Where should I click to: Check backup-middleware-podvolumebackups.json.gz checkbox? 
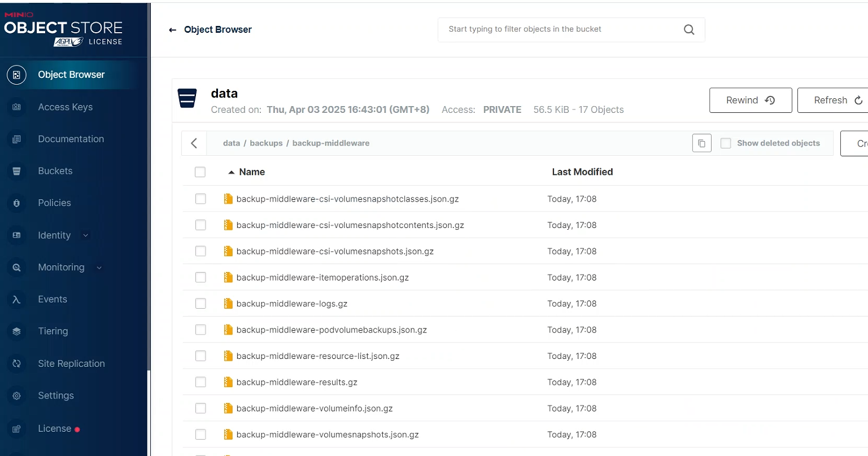pos(200,330)
